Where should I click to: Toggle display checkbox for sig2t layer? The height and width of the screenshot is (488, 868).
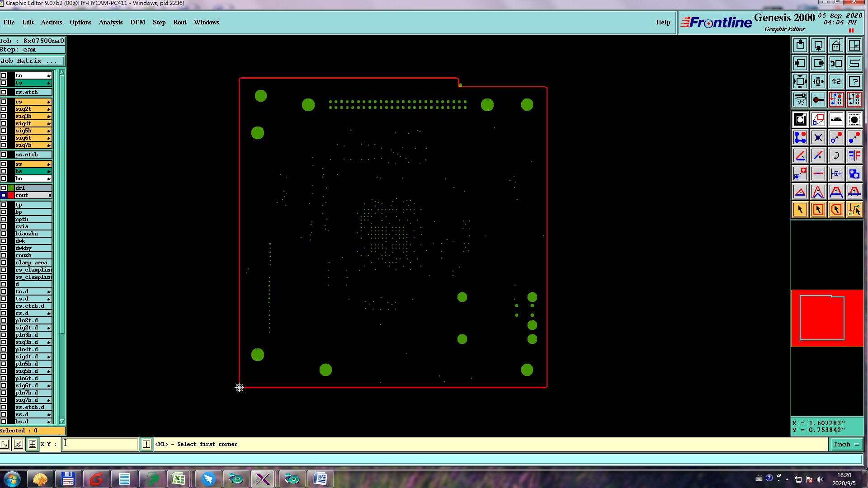click(4, 109)
